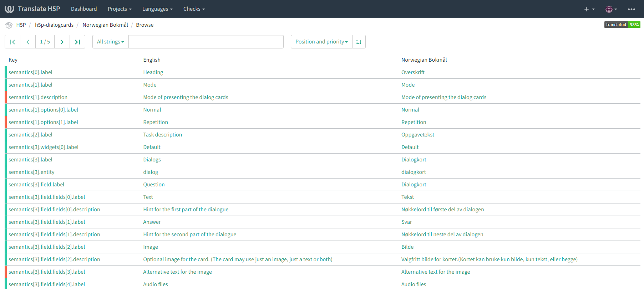Go to the previous page of strings
644x289 pixels.
[x=28, y=42]
